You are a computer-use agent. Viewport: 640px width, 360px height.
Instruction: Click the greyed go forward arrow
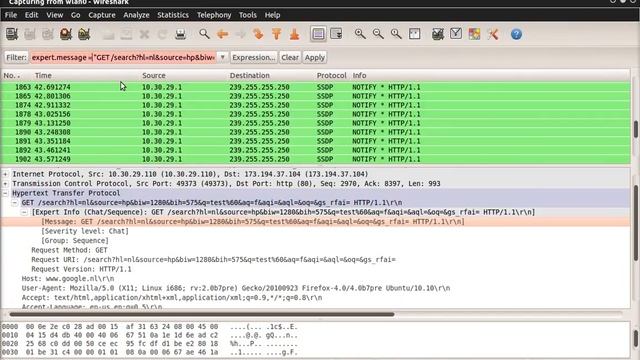[x=240, y=34]
